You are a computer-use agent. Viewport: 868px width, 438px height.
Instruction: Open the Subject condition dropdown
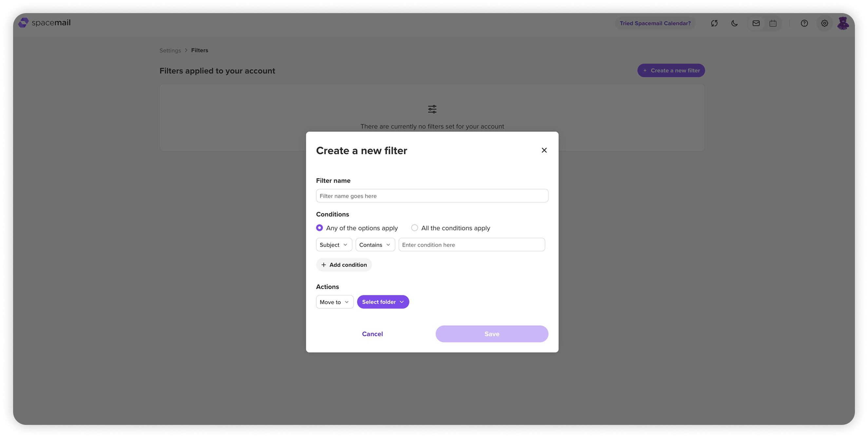pyautogui.click(x=334, y=245)
